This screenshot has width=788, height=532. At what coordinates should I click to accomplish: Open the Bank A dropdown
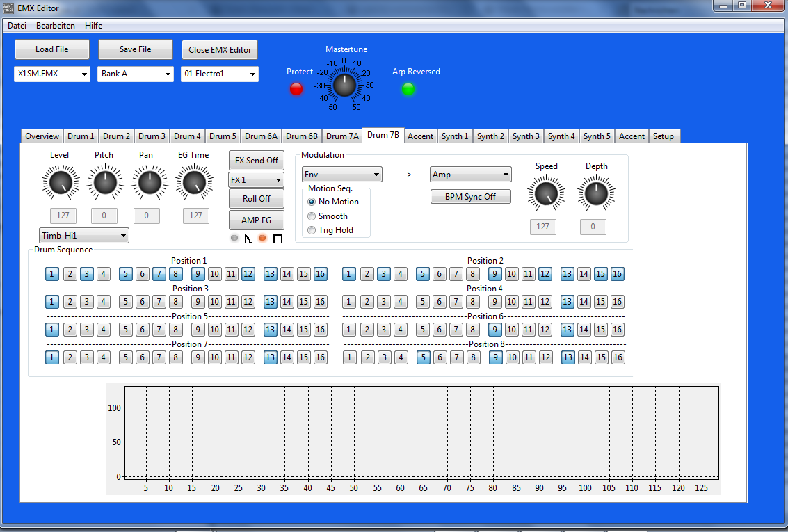pyautogui.click(x=136, y=74)
